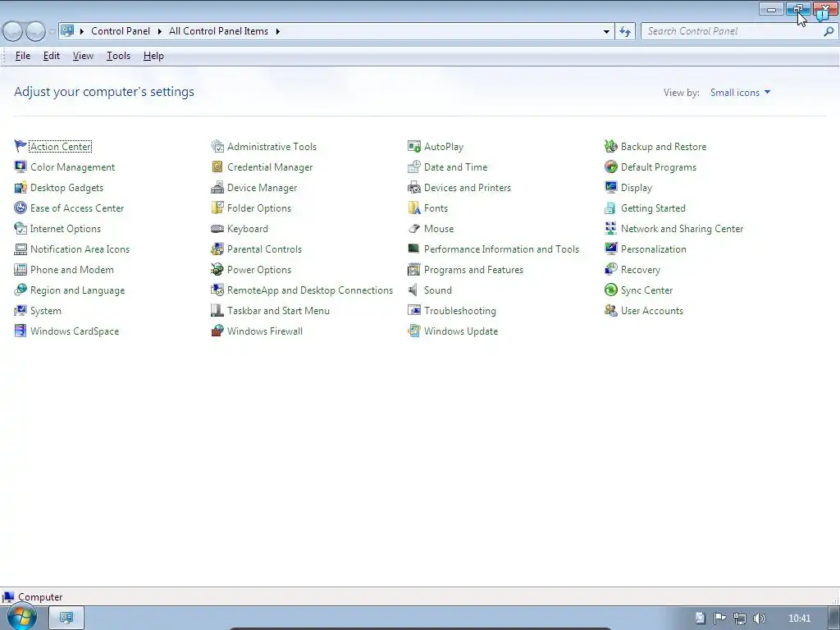Screen dimensions: 840x630
Task: Click the search magnifier icon
Action: [x=829, y=32]
